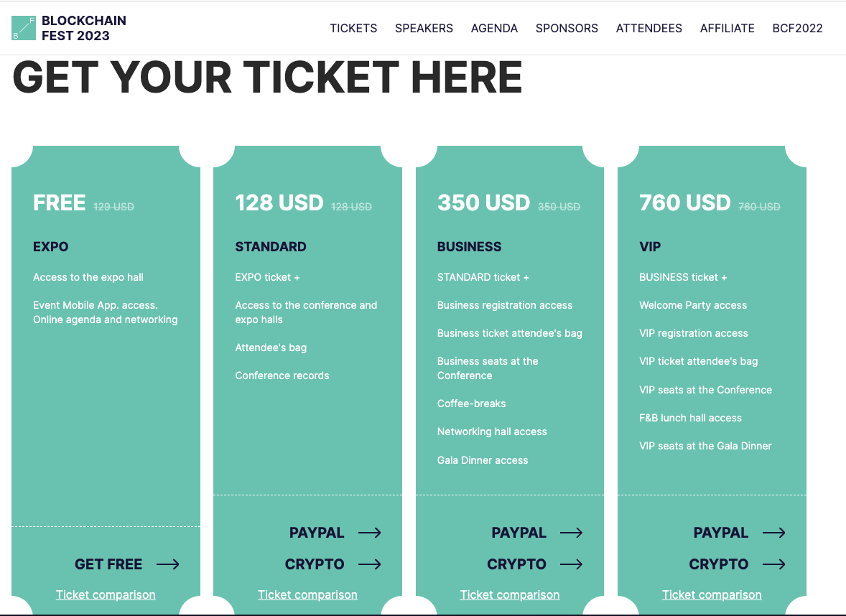Click the Crypto arrow in the Standard ticket
Image resolution: width=846 pixels, height=616 pixels.
[370, 564]
